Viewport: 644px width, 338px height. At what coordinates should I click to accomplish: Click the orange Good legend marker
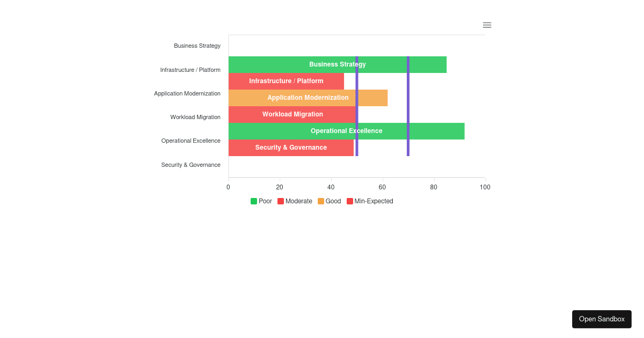(x=321, y=201)
